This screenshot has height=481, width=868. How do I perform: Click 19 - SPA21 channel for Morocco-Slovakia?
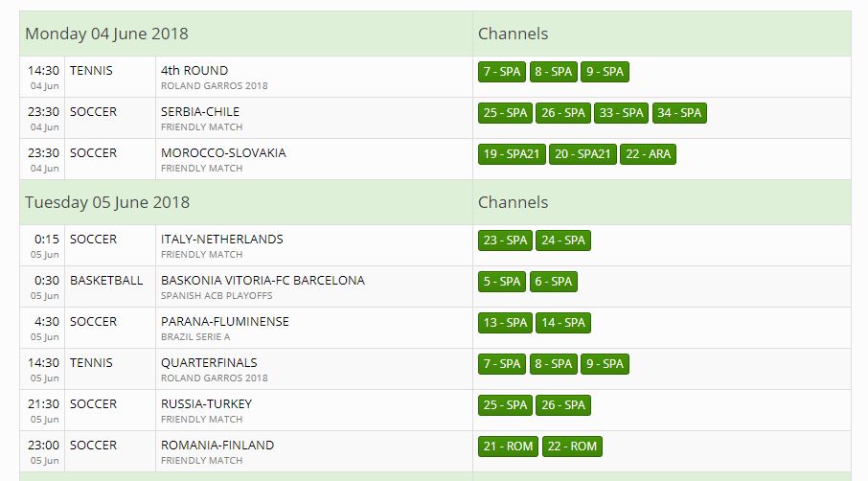[x=512, y=154]
